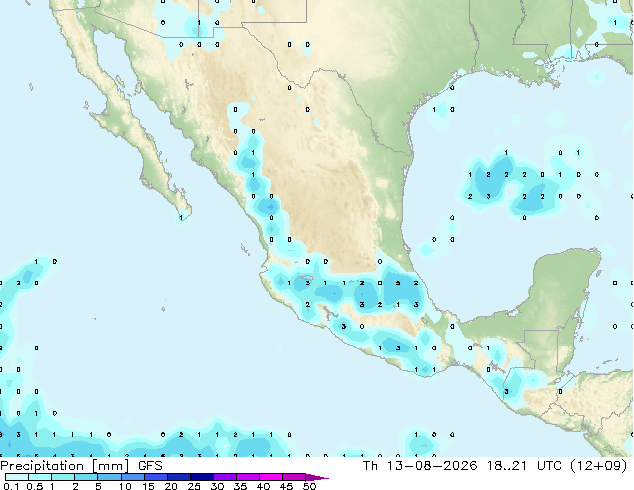Click the 5–10 mm legend color box

pos(109,477)
